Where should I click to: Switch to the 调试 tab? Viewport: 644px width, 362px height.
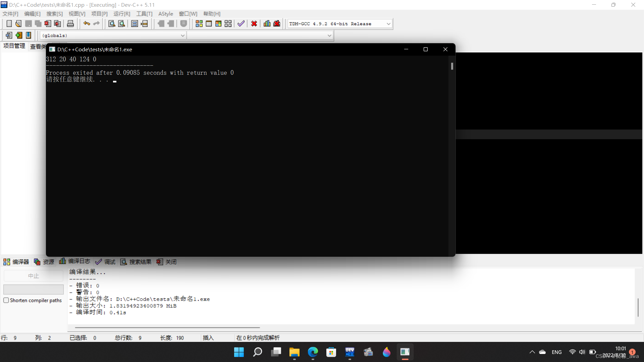coord(105,262)
